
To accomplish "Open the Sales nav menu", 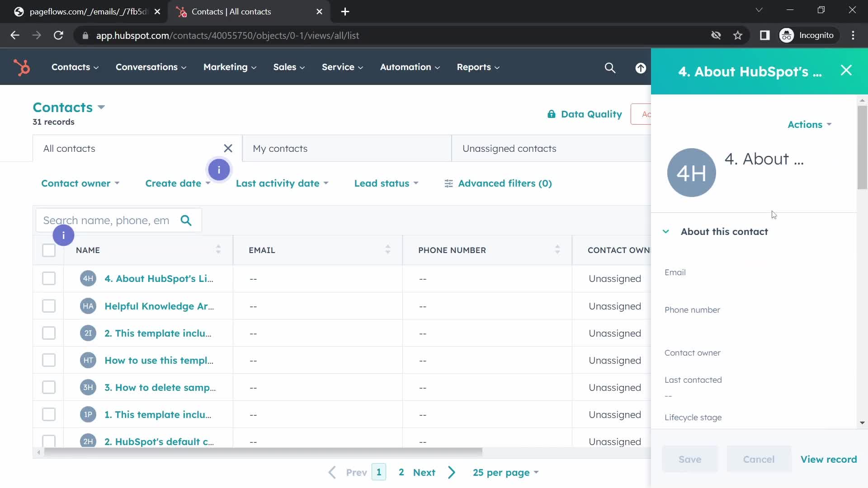I will click(289, 67).
